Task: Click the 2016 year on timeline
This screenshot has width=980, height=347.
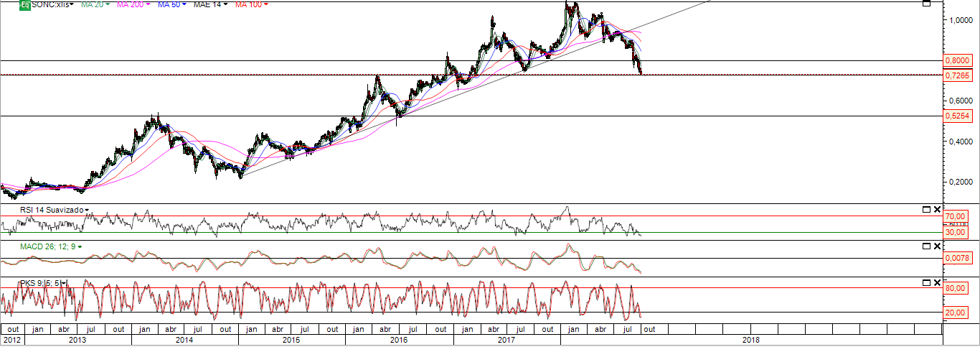Action: (x=399, y=340)
